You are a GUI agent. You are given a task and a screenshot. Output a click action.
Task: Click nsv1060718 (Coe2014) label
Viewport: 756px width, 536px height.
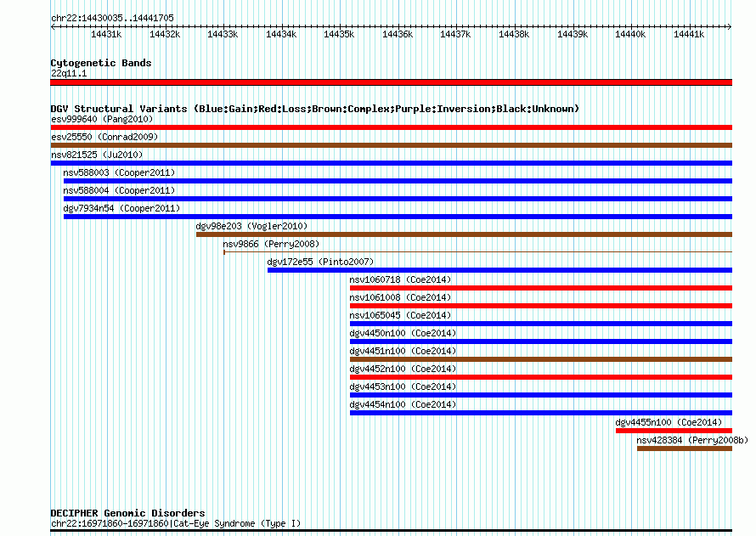(x=400, y=279)
